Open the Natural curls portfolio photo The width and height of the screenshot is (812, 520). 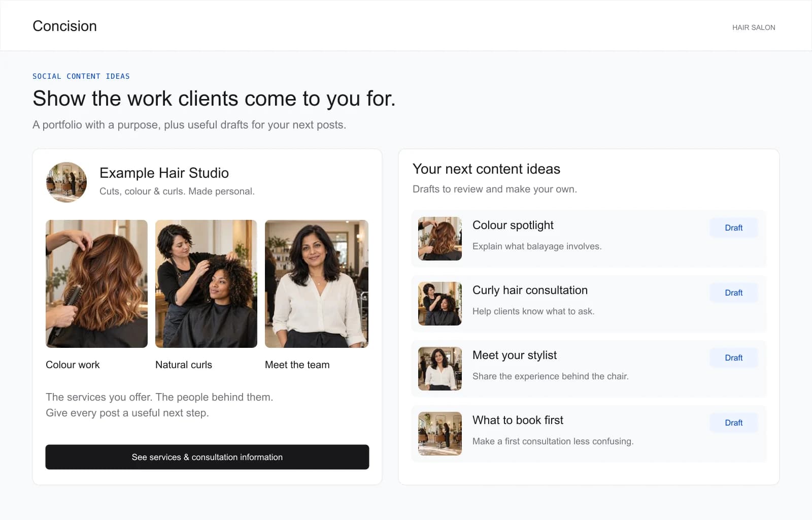(x=206, y=284)
